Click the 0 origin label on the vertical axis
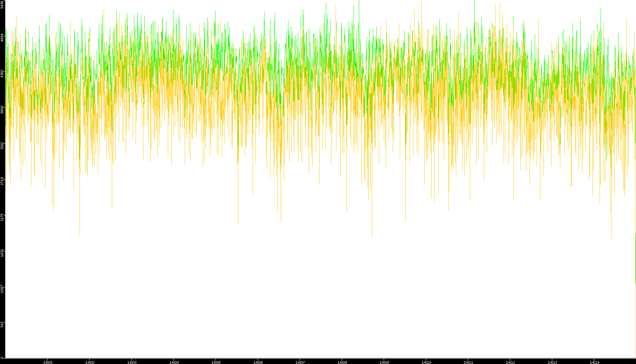This screenshot has width=636, height=364. 2,357
